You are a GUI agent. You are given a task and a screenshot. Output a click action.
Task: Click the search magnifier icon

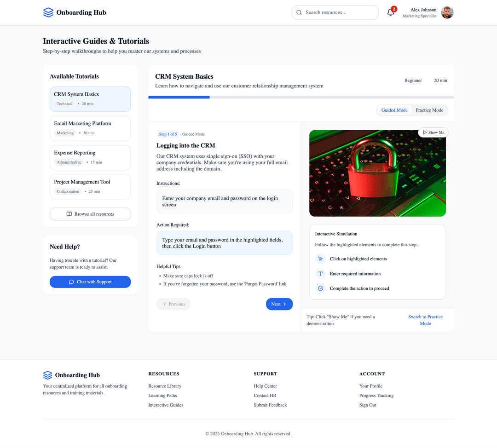[x=299, y=12]
